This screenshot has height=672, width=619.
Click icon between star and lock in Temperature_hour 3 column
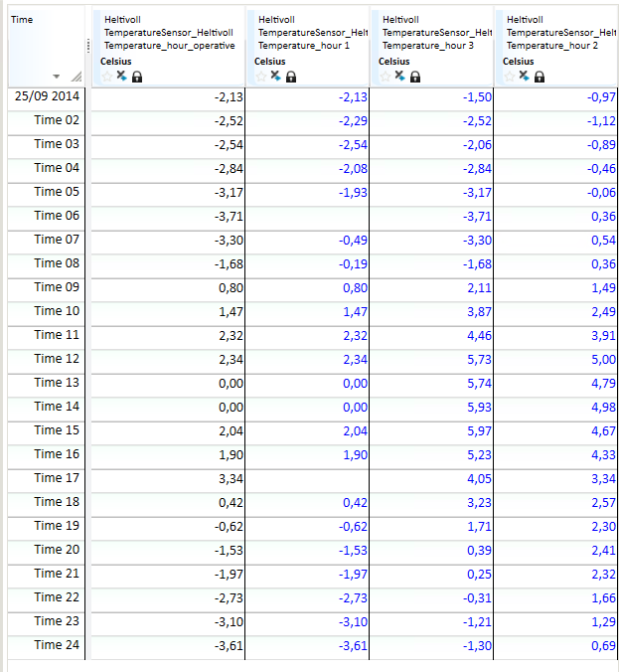click(399, 76)
